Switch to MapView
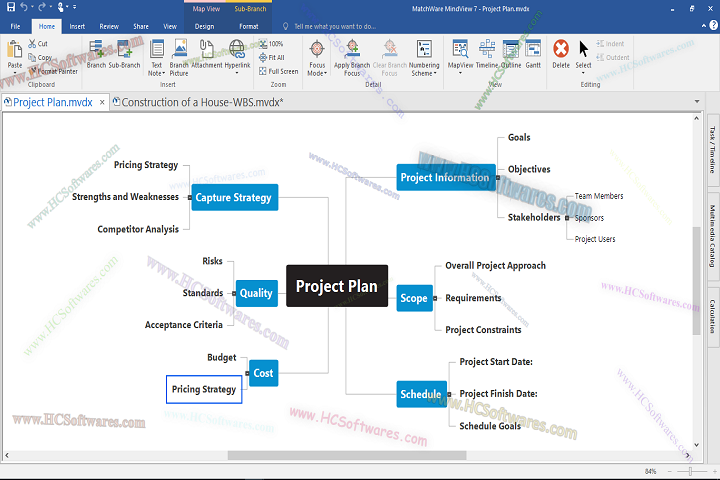Screen dimensions: 720x480 [460, 54]
